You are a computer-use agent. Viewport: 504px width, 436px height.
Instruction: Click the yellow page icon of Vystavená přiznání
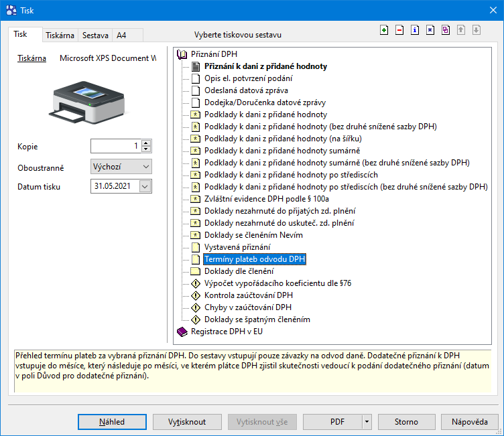point(196,247)
